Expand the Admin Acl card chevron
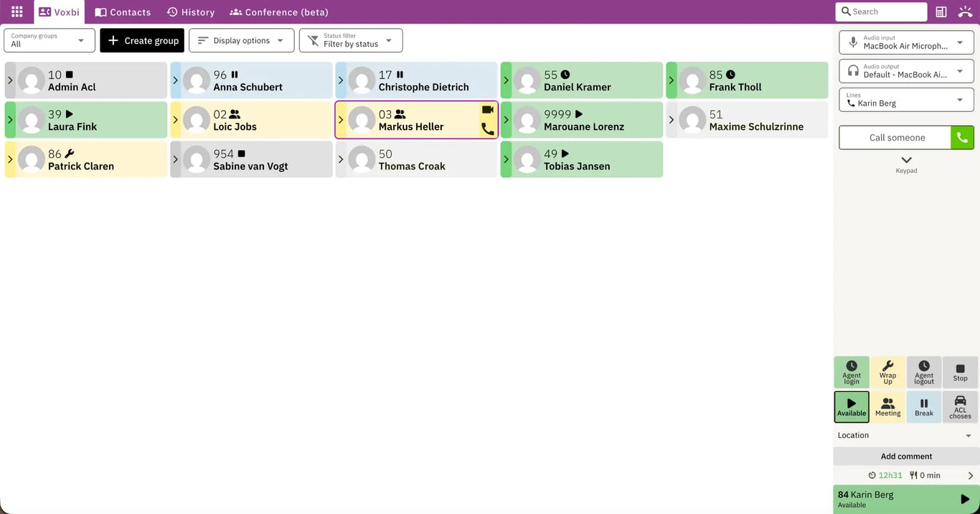Image resolution: width=980 pixels, height=514 pixels. pos(10,80)
